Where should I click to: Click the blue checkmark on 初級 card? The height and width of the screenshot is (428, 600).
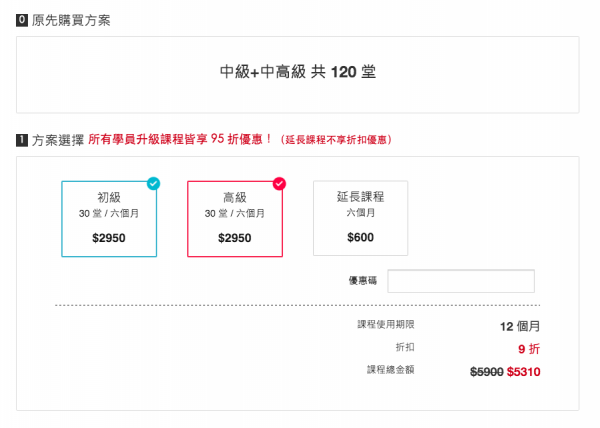(x=153, y=183)
